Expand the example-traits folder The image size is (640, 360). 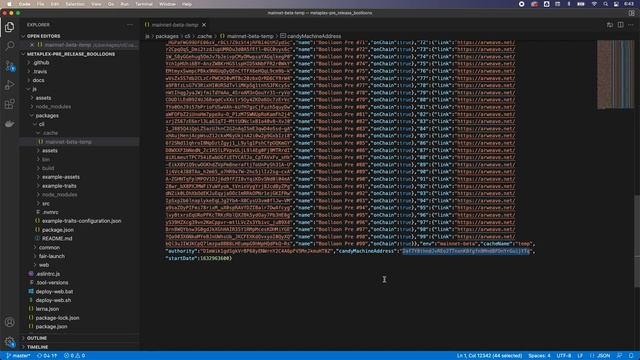[x=59, y=186]
